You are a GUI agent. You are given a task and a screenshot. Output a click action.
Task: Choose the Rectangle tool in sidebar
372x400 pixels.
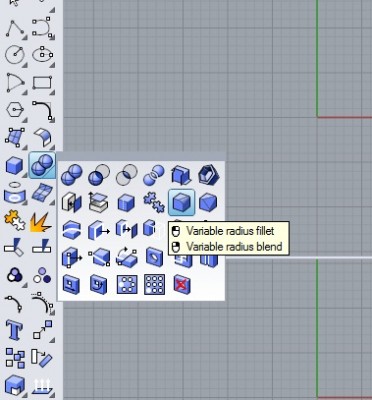click(x=42, y=82)
